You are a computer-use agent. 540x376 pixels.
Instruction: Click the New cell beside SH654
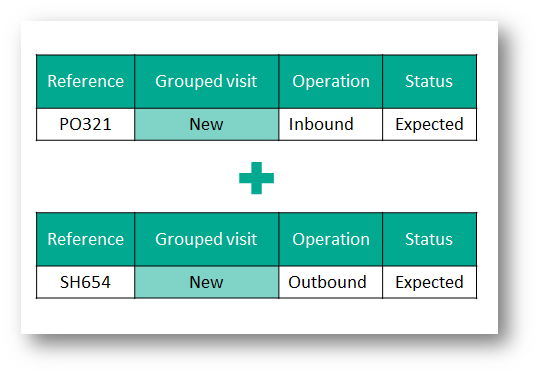(206, 282)
